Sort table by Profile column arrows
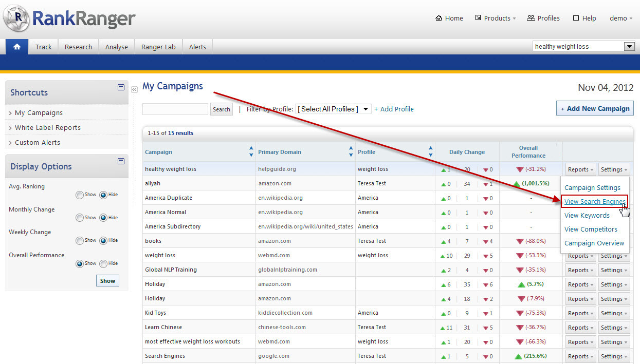640x364 pixels. click(430, 152)
